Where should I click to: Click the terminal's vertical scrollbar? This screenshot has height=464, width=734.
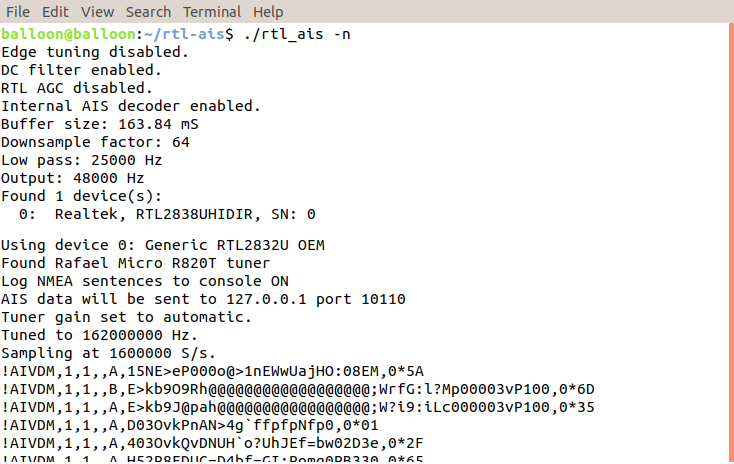coord(731,243)
